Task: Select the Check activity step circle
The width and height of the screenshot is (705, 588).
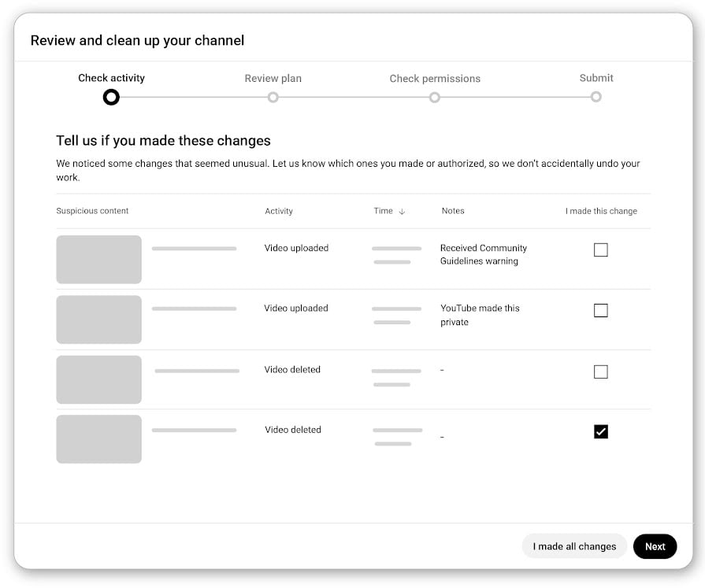Action: 111,97
